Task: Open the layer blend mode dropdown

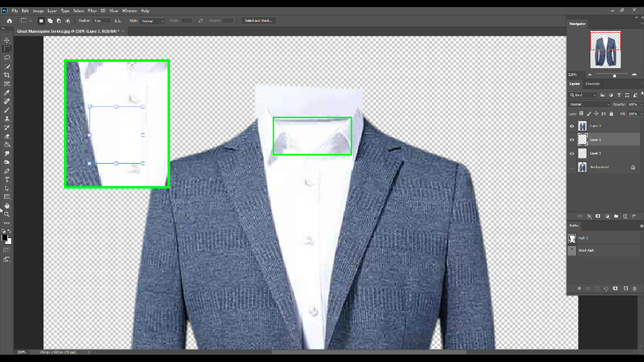Action: pos(589,105)
